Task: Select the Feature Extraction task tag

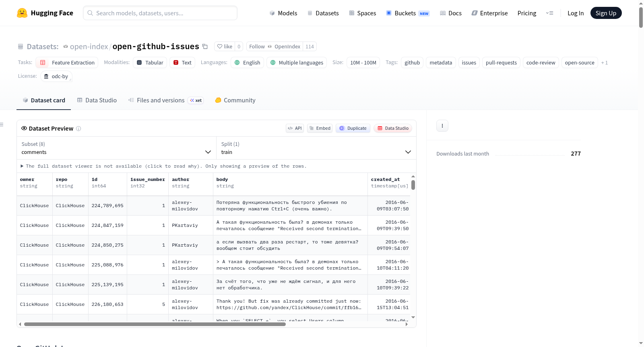Action: (67, 62)
